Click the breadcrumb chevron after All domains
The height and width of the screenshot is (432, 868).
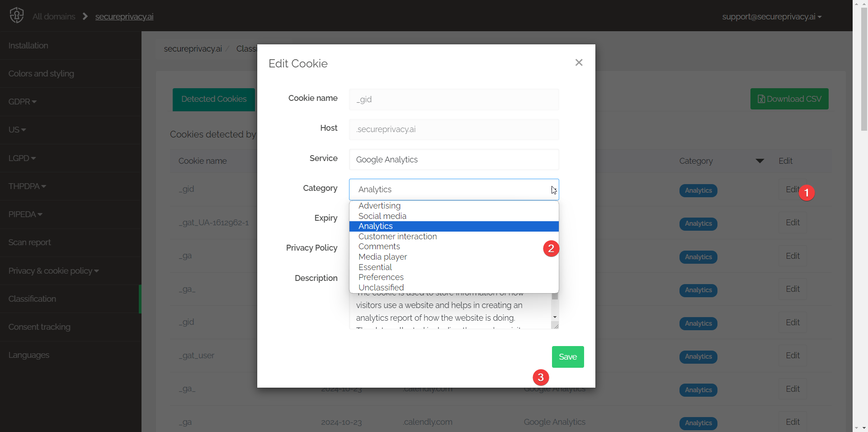(x=85, y=16)
